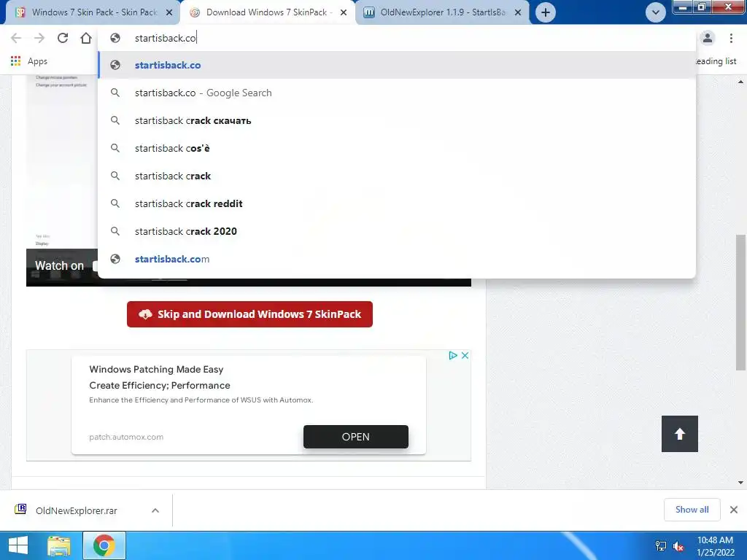Screen dimensions: 747x560
Task: Click the scroll-to-top arrow button
Action: (680, 434)
